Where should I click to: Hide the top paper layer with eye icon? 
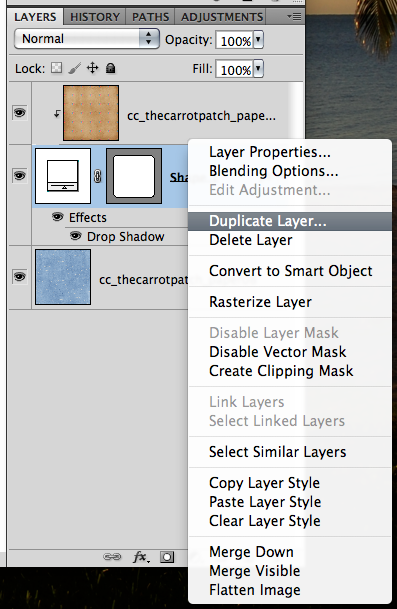pyautogui.click(x=19, y=113)
